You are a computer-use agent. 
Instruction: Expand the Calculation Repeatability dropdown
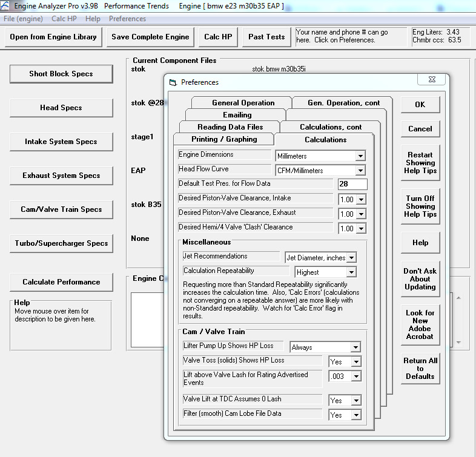(351, 272)
